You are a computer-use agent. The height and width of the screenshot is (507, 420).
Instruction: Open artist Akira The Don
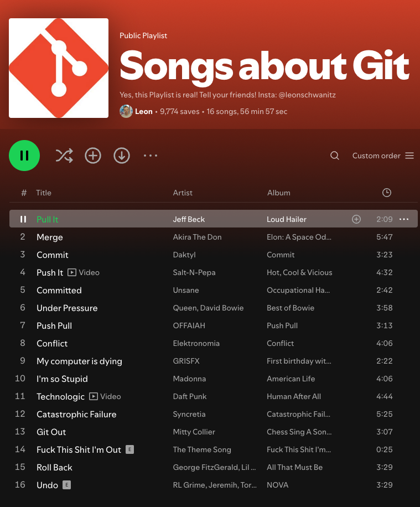pos(197,237)
